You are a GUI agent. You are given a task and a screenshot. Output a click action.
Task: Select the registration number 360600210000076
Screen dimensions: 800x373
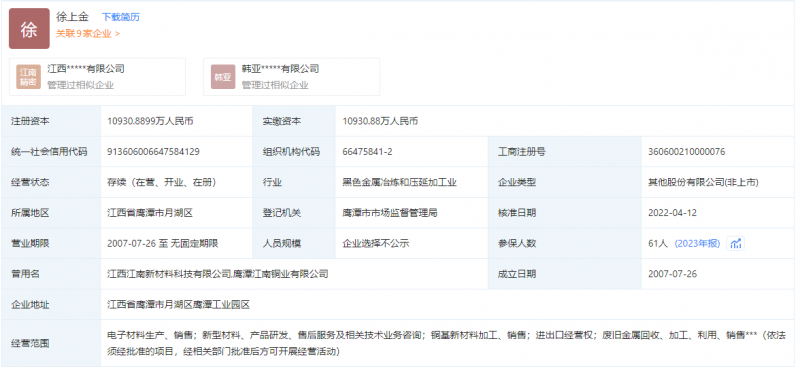[x=686, y=152]
